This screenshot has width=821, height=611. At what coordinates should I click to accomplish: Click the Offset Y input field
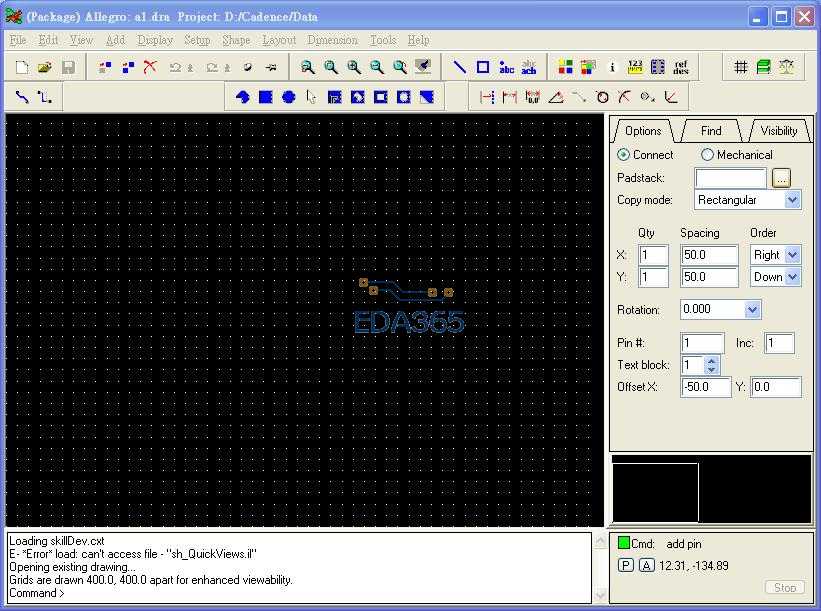click(x=775, y=387)
